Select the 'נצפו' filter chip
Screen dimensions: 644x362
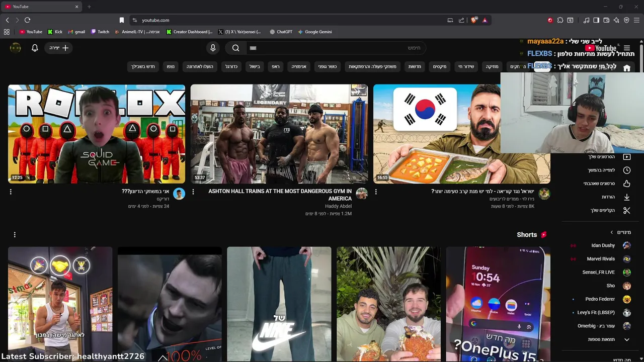(x=171, y=66)
